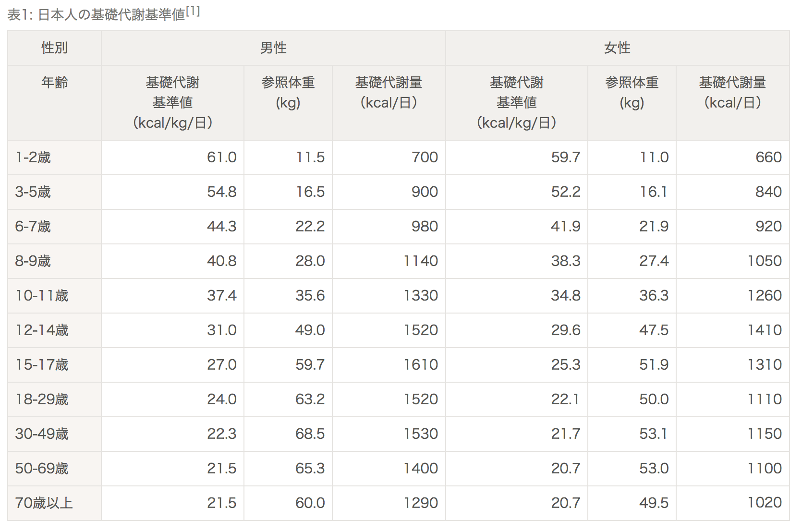Select the 38.3 value in 8-9歳 row
The image size is (802, 532).
point(566,261)
